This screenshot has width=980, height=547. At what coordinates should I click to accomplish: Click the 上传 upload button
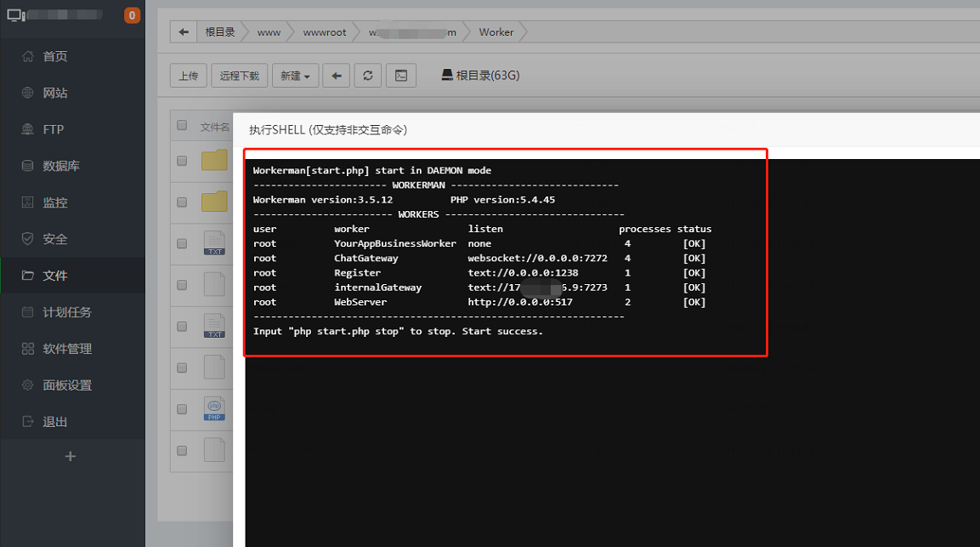(x=188, y=76)
